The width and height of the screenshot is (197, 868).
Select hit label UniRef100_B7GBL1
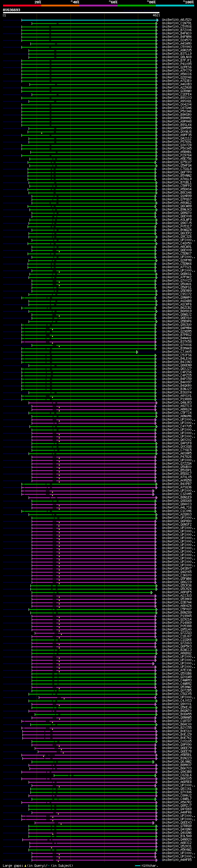(177, 182)
